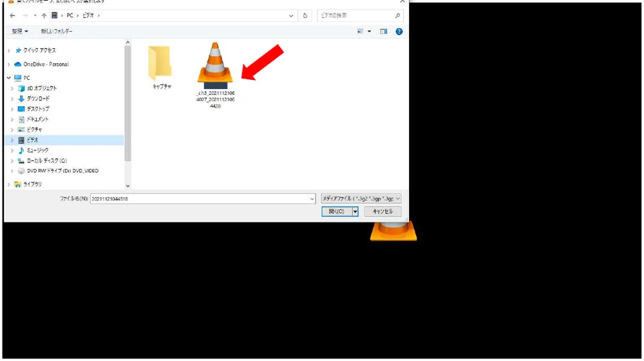Expand OneDrive - Personal tree node
The height and width of the screenshot is (361, 644).
pyautogui.click(x=8, y=64)
